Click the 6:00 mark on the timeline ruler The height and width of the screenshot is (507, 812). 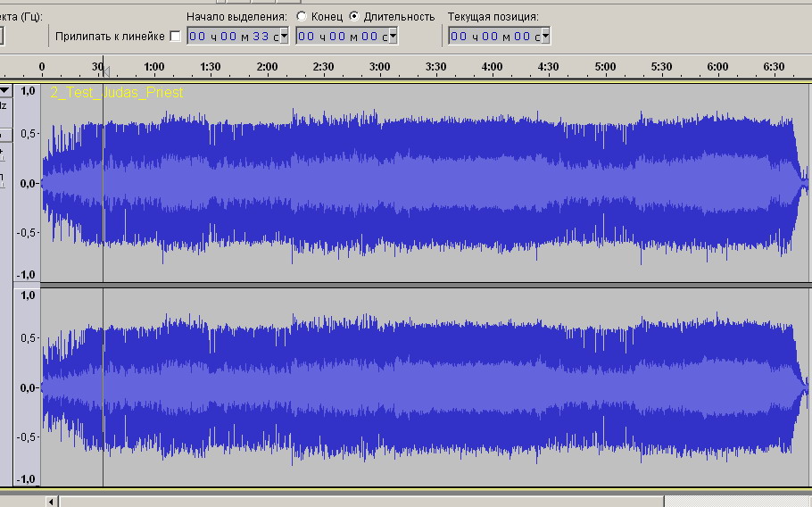point(717,67)
